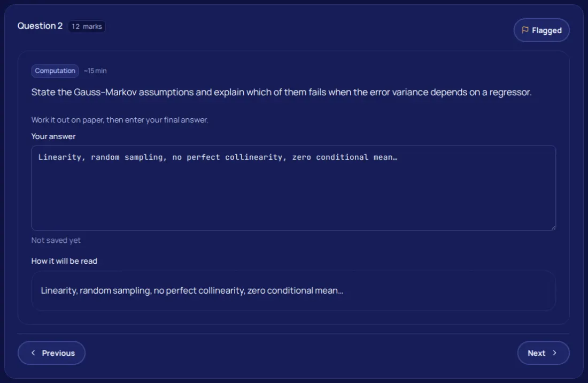The image size is (588, 383).
Task: Click the left chevron icon beside Previous
Action: (33, 353)
